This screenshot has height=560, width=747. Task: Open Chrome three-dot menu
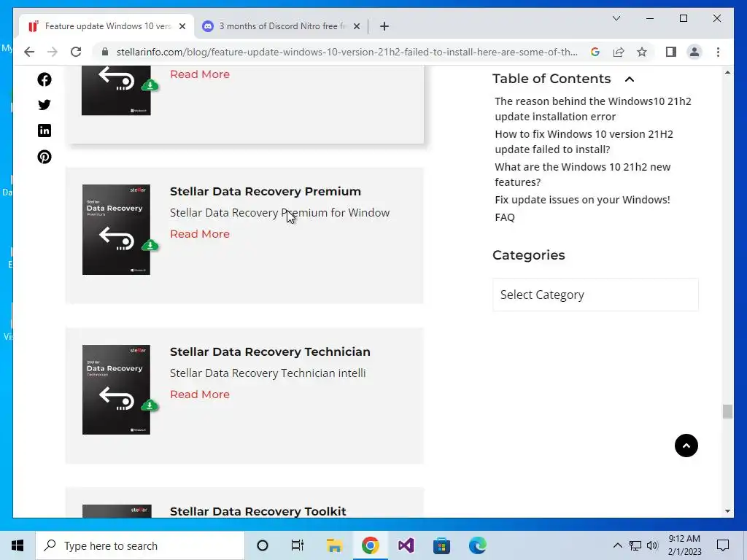pyautogui.click(x=718, y=52)
